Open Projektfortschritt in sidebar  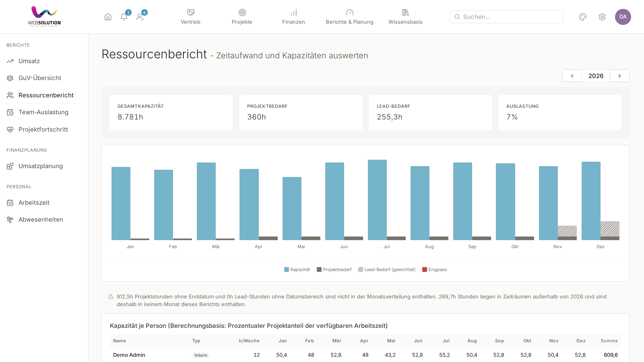[44, 129]
